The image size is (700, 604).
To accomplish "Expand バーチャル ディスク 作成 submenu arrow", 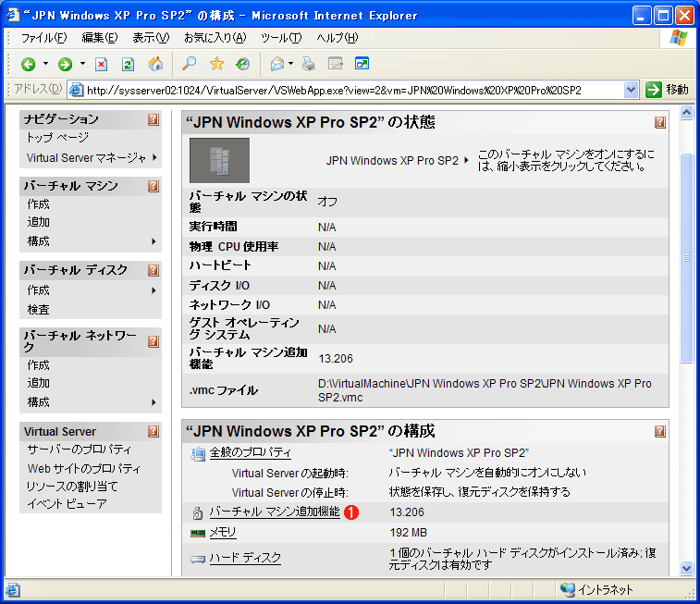I will coord(154,290).
